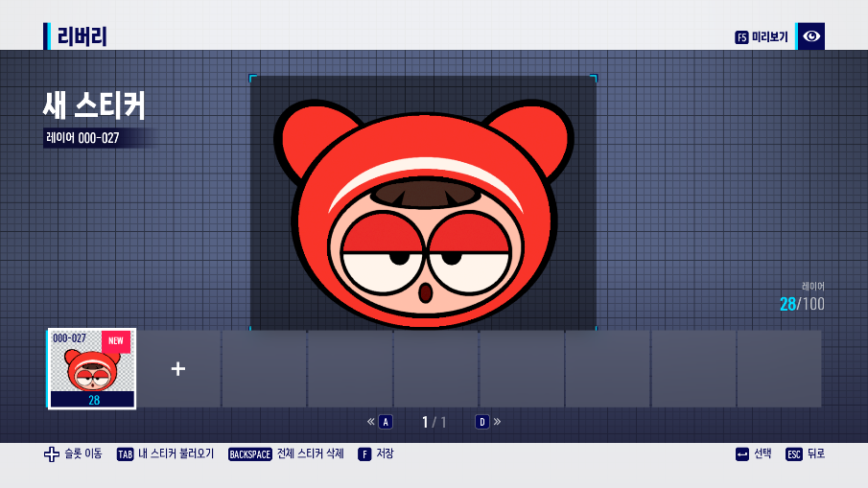Click the 1 / 1 page indicator
This screenshot has width=868, height=488.
tap(434, 423)
